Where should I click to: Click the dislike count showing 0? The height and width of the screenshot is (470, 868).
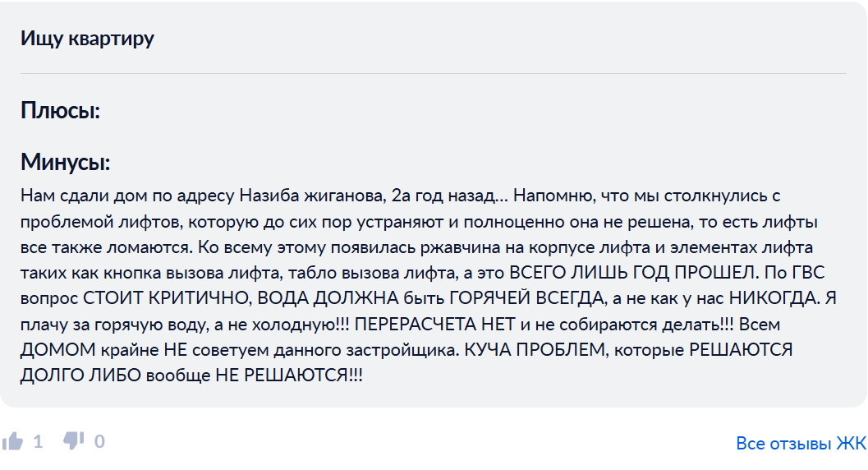click(x=99, y=441)
